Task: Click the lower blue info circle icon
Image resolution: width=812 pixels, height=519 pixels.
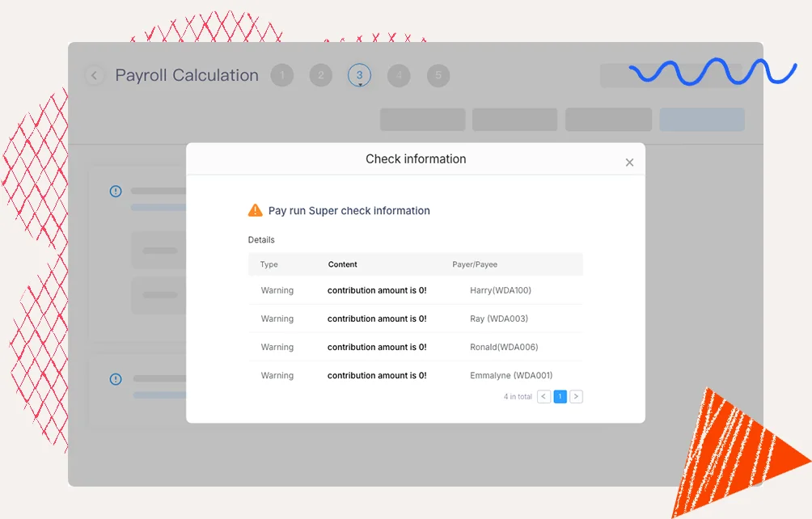Action: 116,378
